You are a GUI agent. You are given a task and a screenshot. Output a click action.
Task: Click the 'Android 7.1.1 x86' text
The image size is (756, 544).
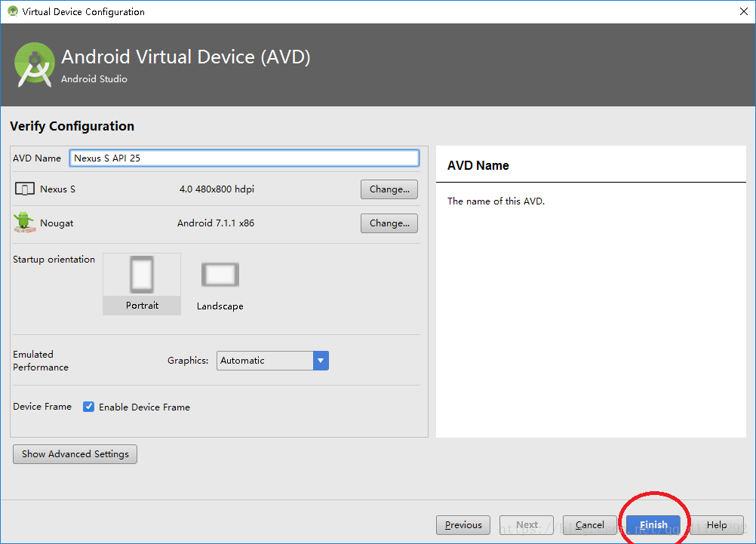tap(216, 223)
